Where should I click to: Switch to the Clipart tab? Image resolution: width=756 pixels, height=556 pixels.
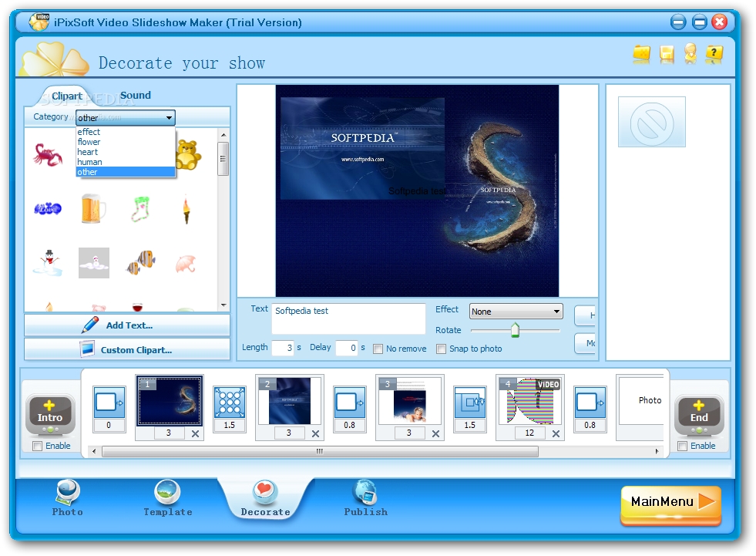pyautogui.click(x=66, y=96)
